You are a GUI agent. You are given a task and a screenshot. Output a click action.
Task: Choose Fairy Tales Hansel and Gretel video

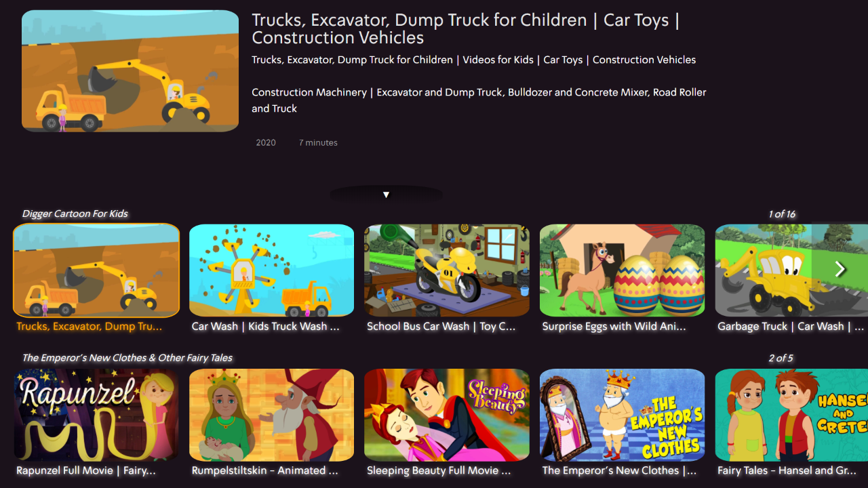coord(791,415)
